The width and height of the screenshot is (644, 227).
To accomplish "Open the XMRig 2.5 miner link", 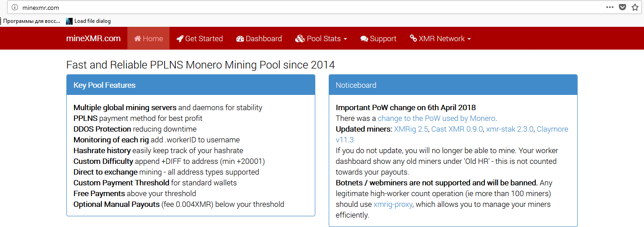I will coord(411,129).
